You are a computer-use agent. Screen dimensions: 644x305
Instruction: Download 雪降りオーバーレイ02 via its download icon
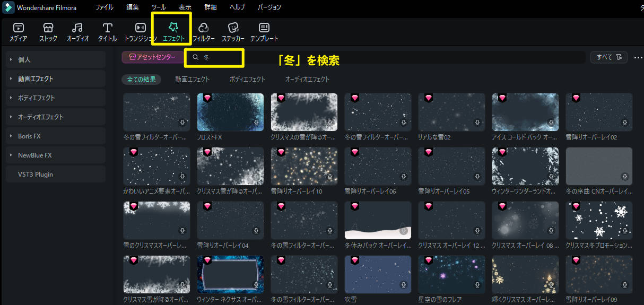[x=625, y=123]
